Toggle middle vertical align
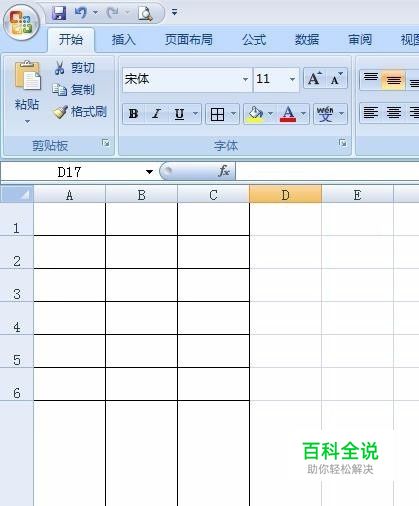Image resolution: width=419 pixels, height=506 pixels. click(393, 80)
